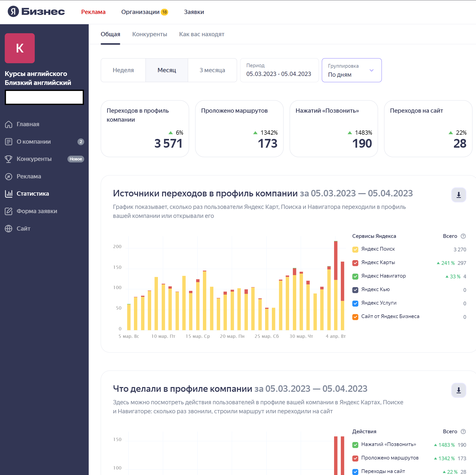Screen dimensions: 476x475
Task: Open the company selector field in sidebar
Action: (x=44, y=97)
